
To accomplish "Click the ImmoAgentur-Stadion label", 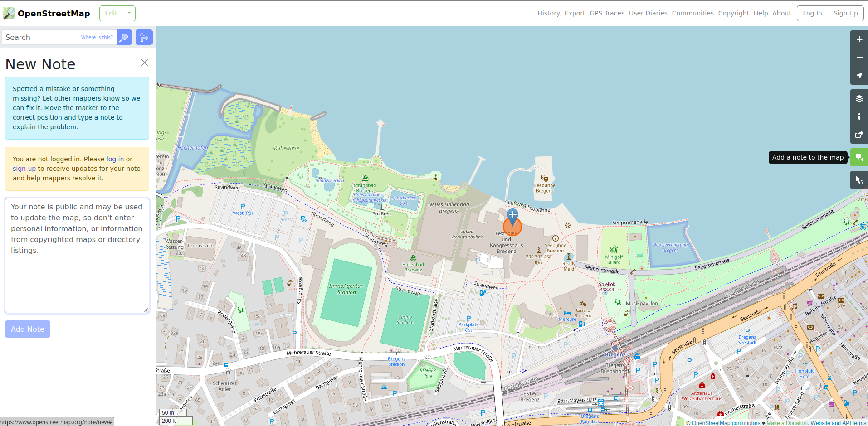I will [346, 289].
